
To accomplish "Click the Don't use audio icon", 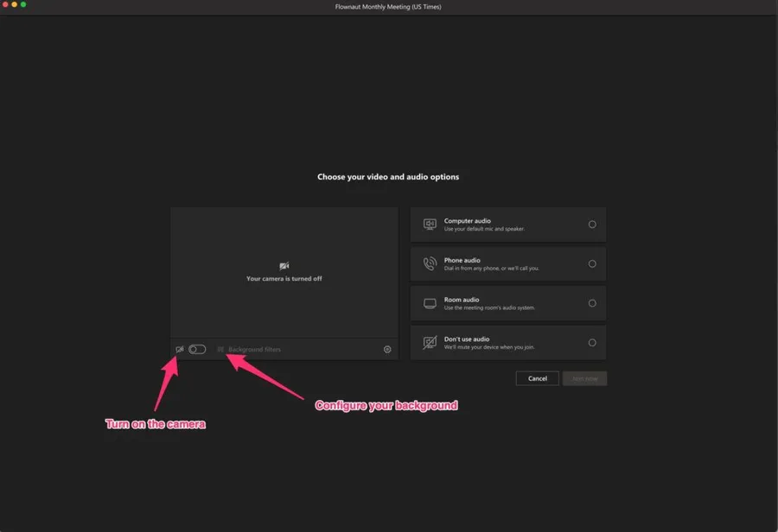I will pos(430,343).
